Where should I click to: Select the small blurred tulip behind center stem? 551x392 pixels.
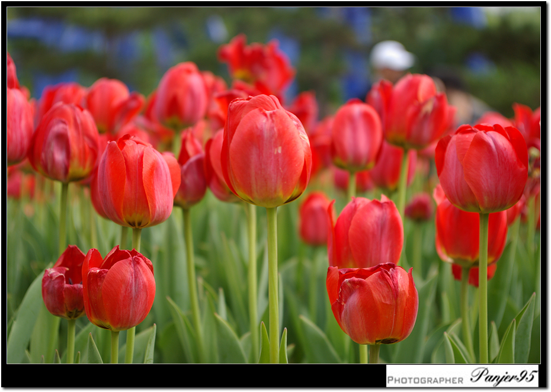pos(313,218)
